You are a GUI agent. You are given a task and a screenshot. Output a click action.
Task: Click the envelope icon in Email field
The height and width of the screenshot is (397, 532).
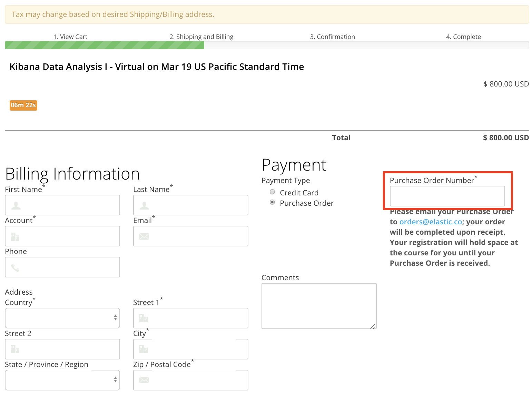pos(144,236)
